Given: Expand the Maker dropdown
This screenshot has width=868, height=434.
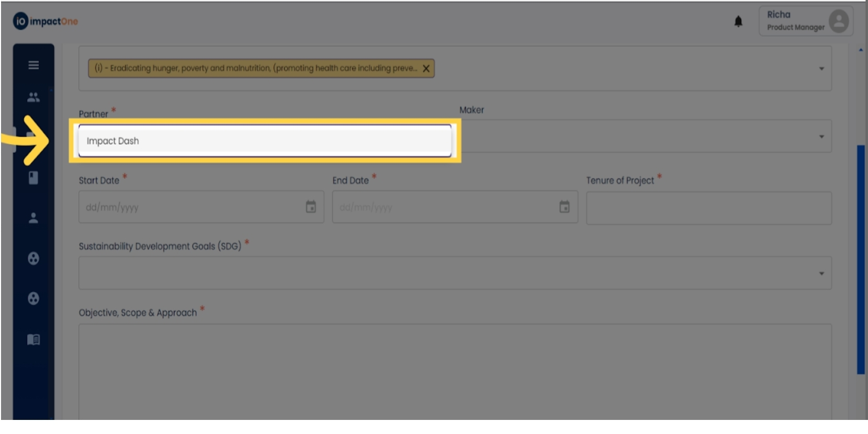Looking at the screenshot, I should (822, 137).
